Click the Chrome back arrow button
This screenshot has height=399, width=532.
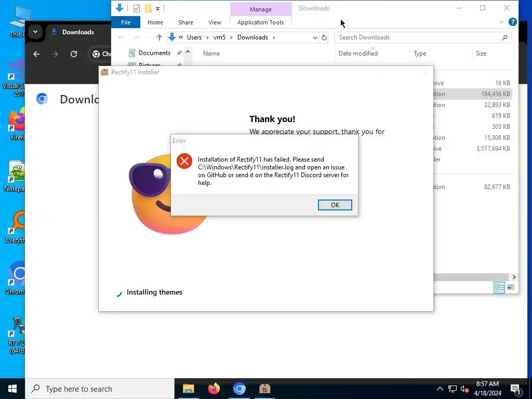[x=36, y=54]
